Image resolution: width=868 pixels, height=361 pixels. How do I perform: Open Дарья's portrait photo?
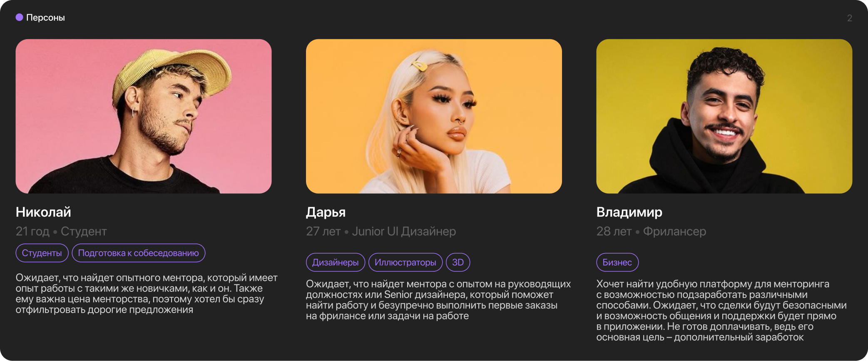434,116
